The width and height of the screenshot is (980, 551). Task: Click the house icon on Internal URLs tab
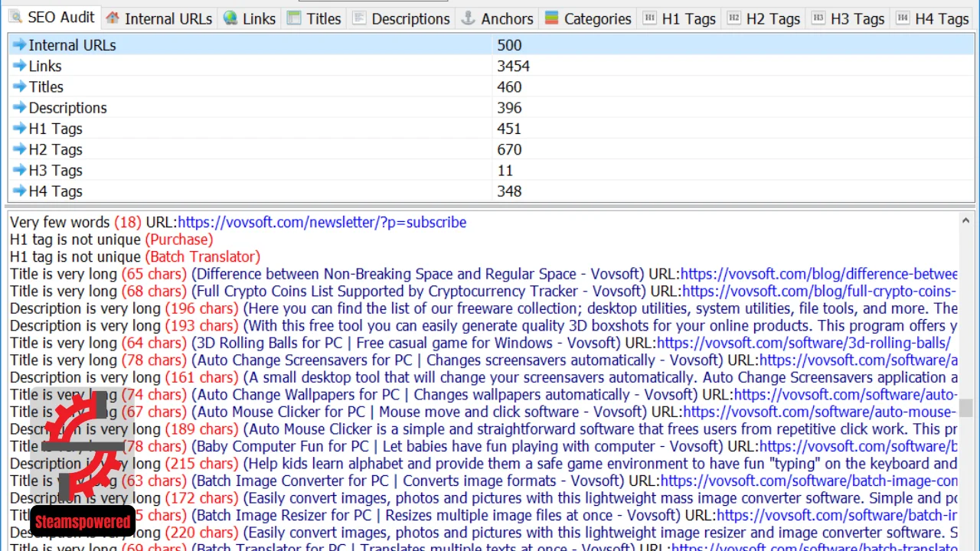pyautogui.click(x=113, y=18)
